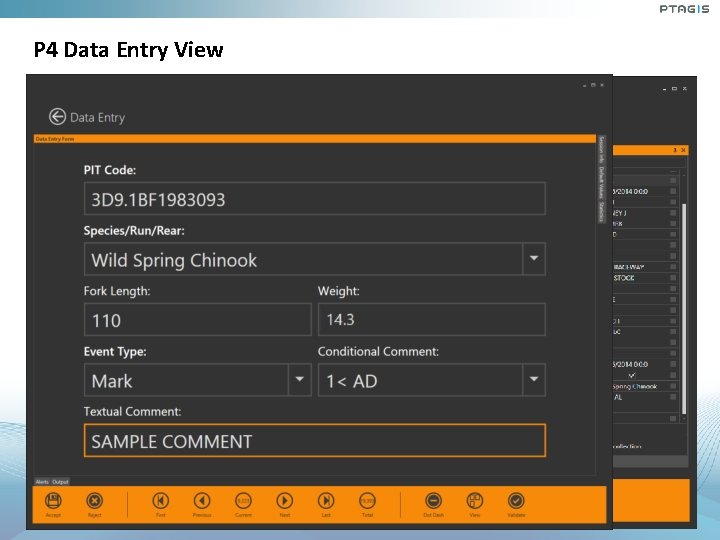Click the Weight input field
Screen dimensions: 720x540
432,320
